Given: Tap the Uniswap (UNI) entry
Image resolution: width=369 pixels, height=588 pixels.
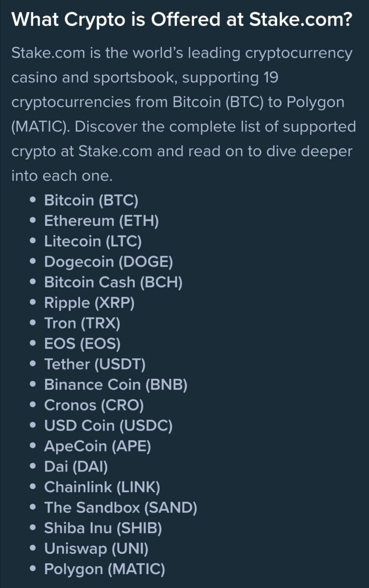Looking at the screenshot, I should (96, 548).
